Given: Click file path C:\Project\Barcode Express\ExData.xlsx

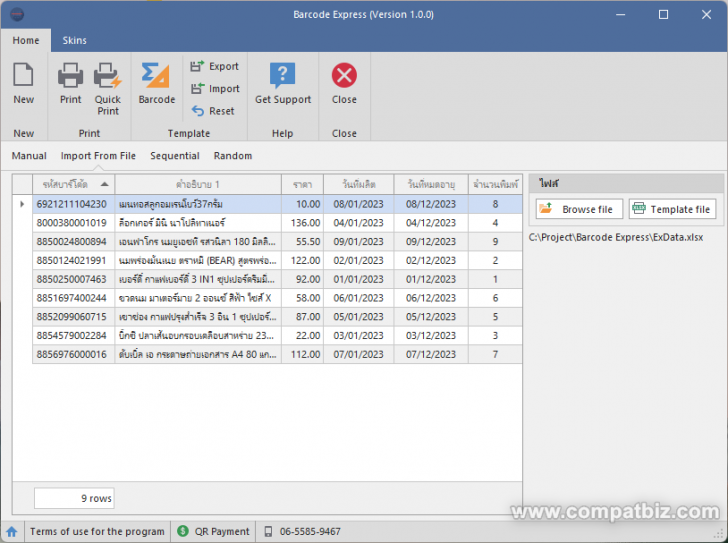Looking at the screenshot, I should coord(616,238).
